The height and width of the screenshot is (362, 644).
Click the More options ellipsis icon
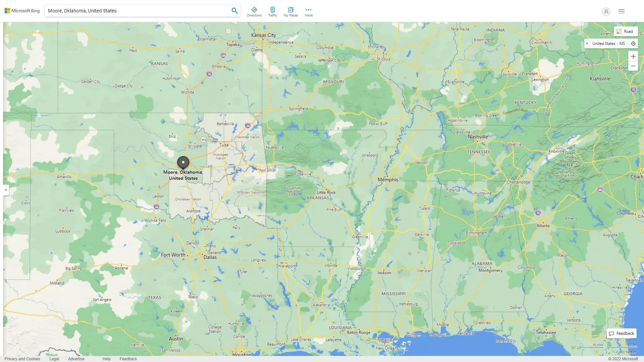[308, 9]
